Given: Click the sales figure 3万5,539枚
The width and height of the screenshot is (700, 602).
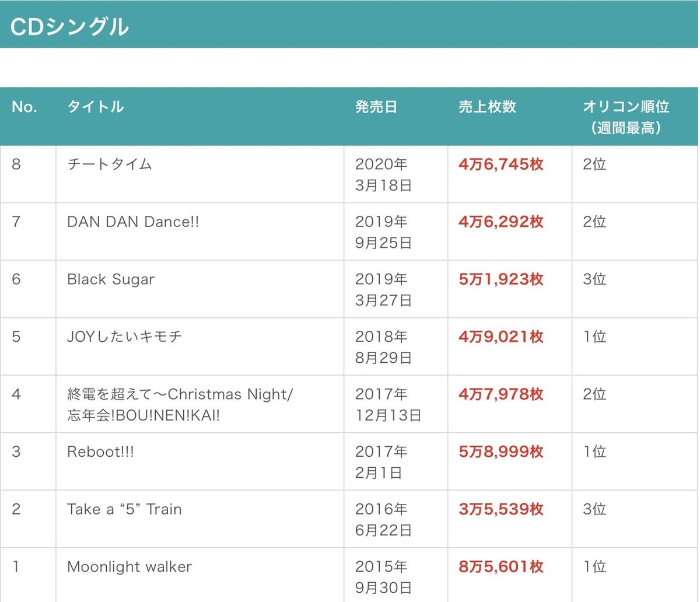Looking at the screenshot, I should point(501,509).
